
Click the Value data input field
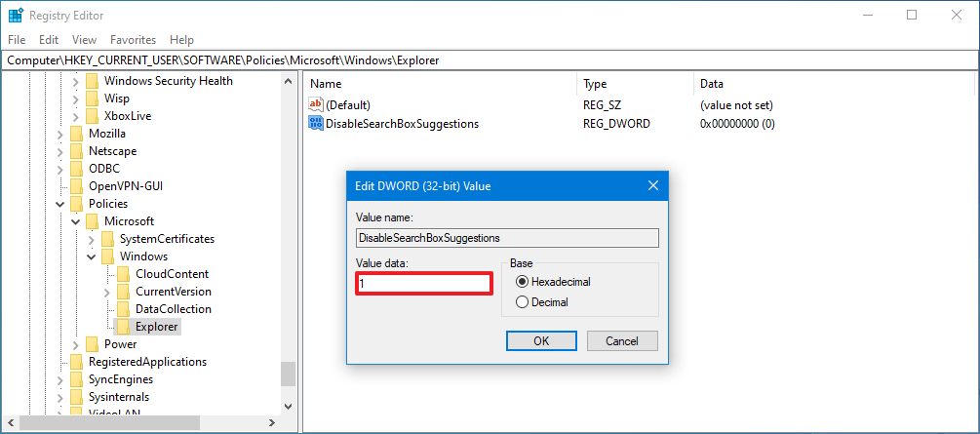pos(423,284)
